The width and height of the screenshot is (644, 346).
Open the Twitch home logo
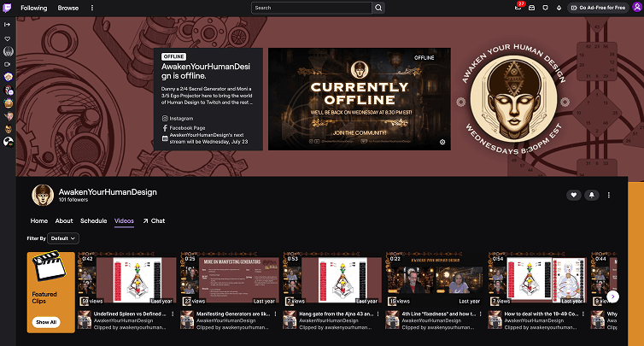[7, 8]
